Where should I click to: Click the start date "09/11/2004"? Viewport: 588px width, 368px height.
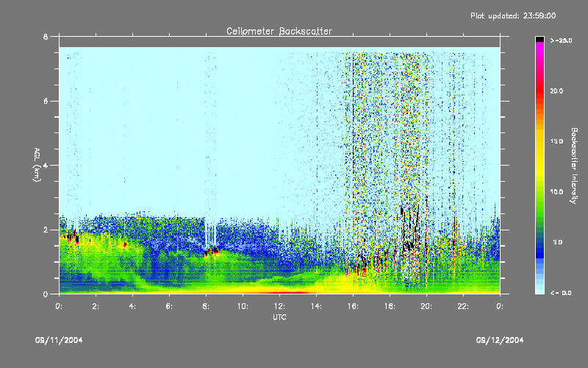(59, 340)
